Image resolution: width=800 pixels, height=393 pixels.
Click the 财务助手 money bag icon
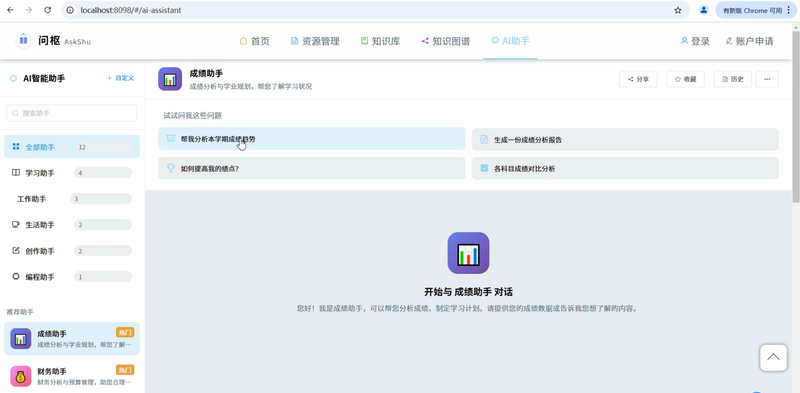(20, 376)
